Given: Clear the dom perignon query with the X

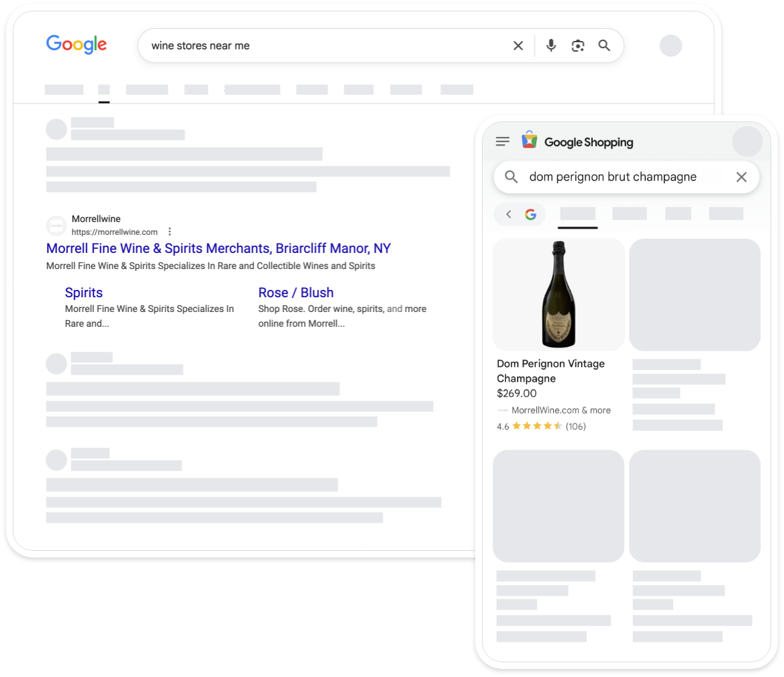Looking at the screenshot, I should coord(742,177).
